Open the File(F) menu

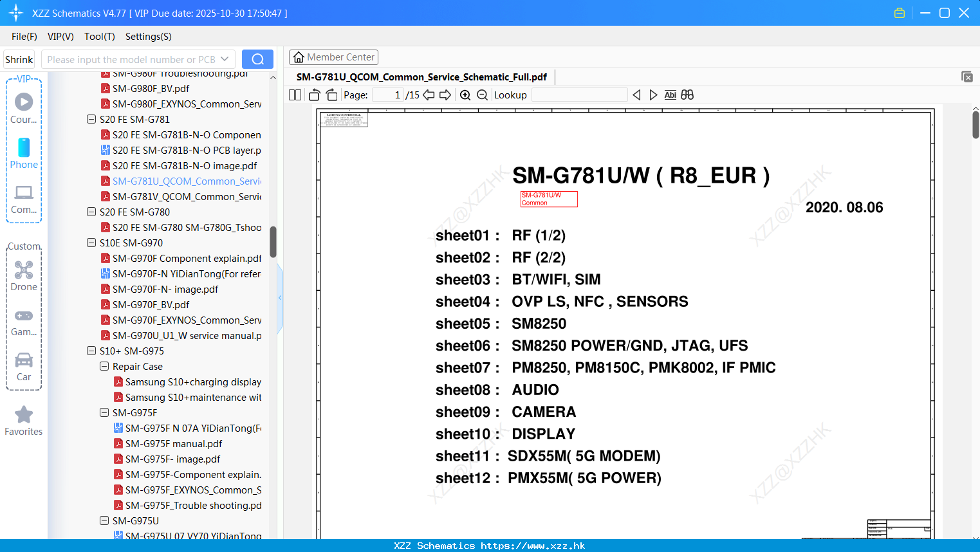[24, 37]
